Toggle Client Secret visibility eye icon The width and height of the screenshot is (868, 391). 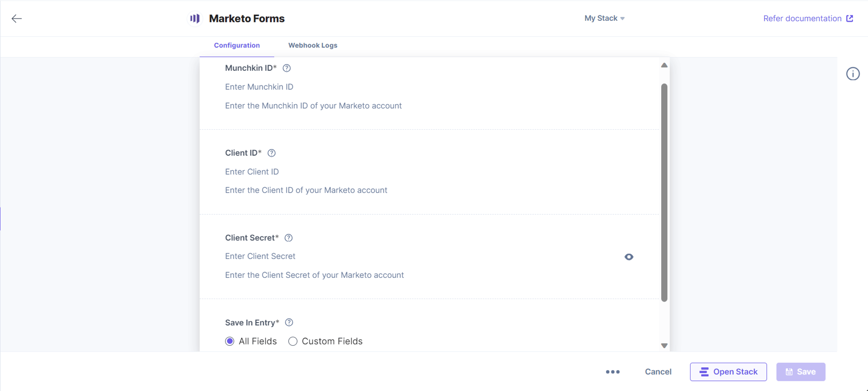click(x=629, y=257)
